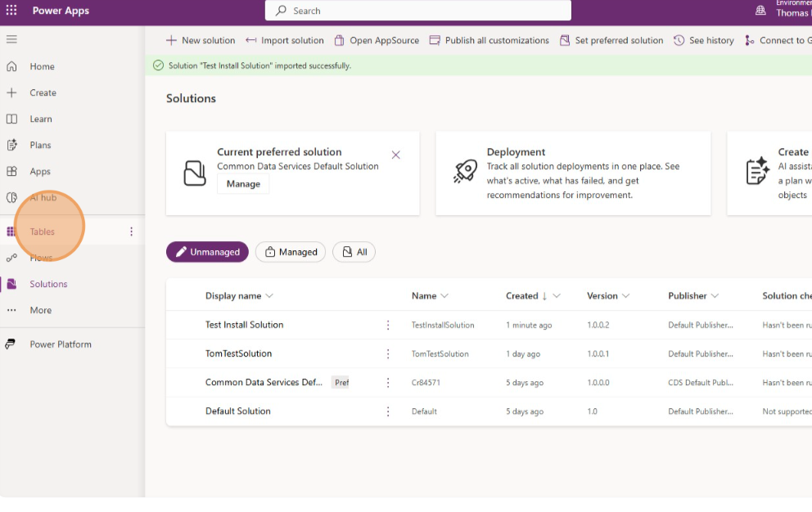Click the import success checkmark icon
This screenshot has width=812, height=512.
point(159,65)
